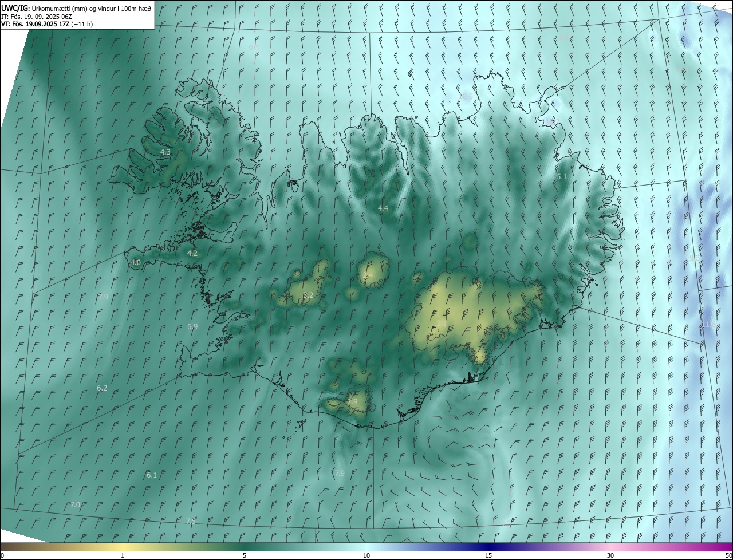The width and height of the screenshot is (733, 560).
Task: Click the map value 3.2
Action: pyautogui.click(x=308, y=295)
